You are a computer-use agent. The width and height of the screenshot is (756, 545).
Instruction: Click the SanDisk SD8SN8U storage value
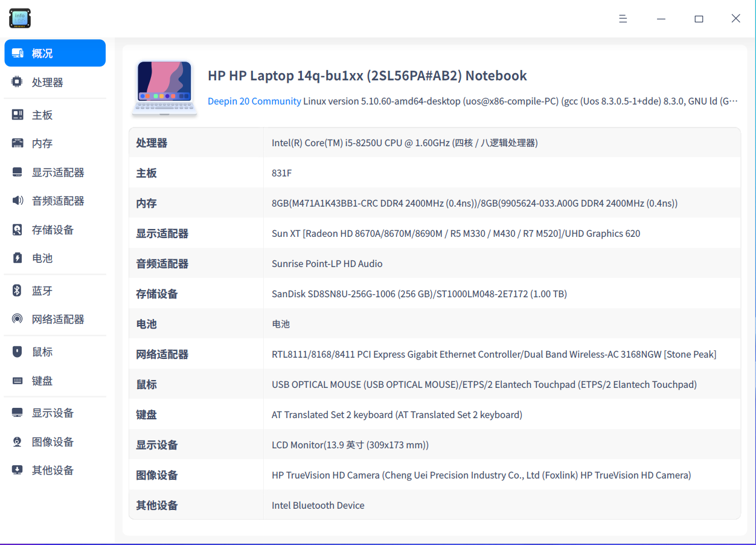coord(419,294)
